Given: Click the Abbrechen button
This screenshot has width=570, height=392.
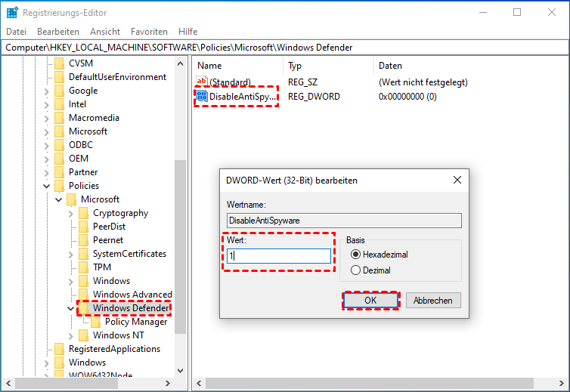Looking at the screenshot, I should [x=433, y=300].
